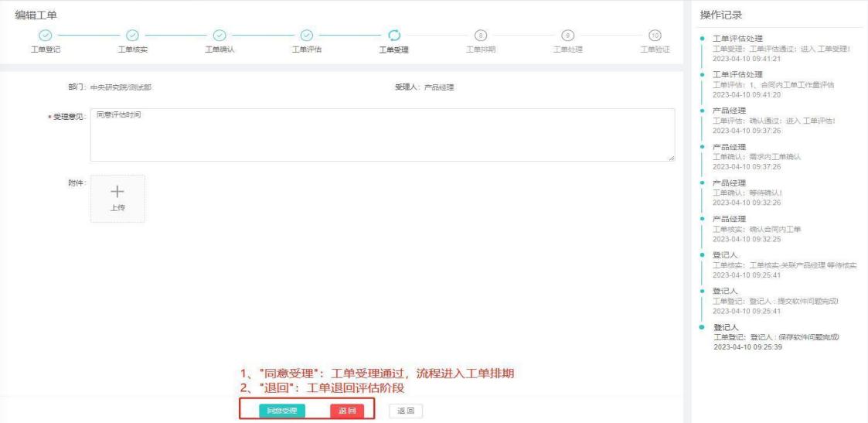Select step 8 工单排期 circle icon

[x=481, y=35]
